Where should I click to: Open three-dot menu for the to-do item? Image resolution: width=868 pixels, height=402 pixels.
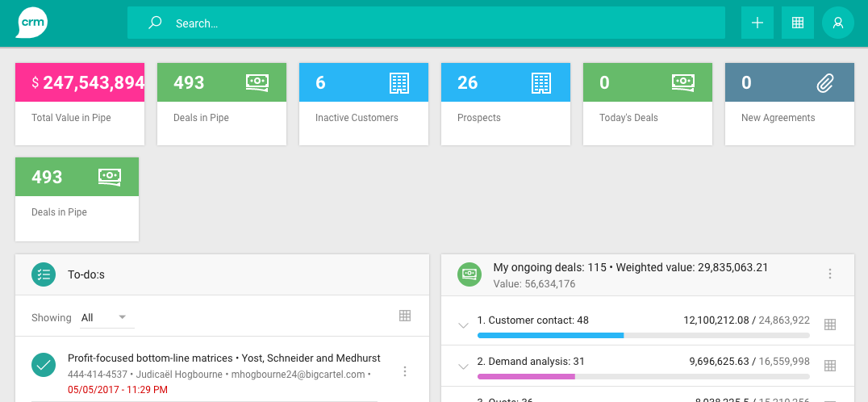(x=405, y=371)
